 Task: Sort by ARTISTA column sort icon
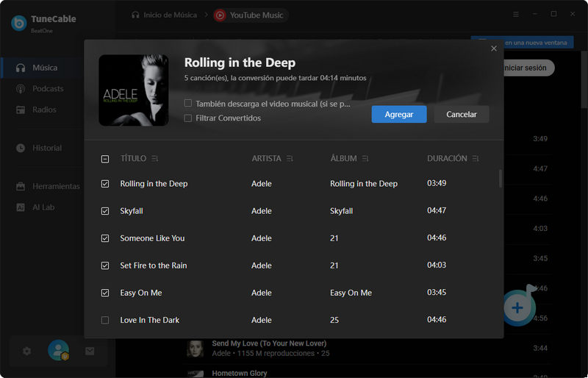(290, 159)
